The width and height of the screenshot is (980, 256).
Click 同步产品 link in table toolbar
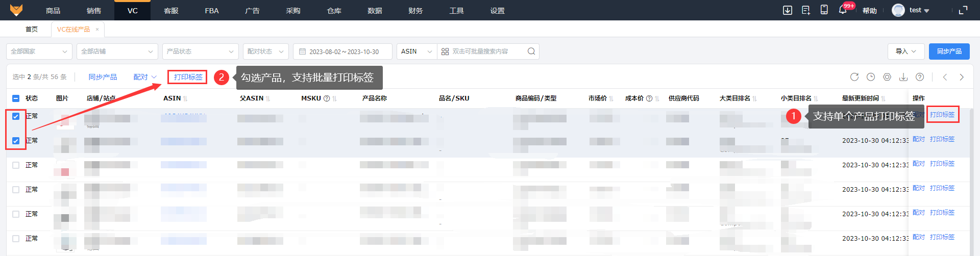(103, 77)
